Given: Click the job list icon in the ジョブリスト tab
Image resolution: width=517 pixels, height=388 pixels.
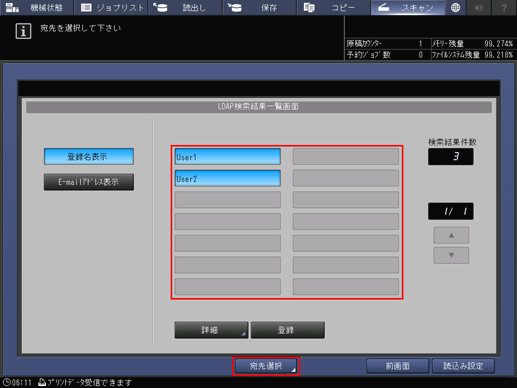Looking at the screenshot, I should point(86,7).
